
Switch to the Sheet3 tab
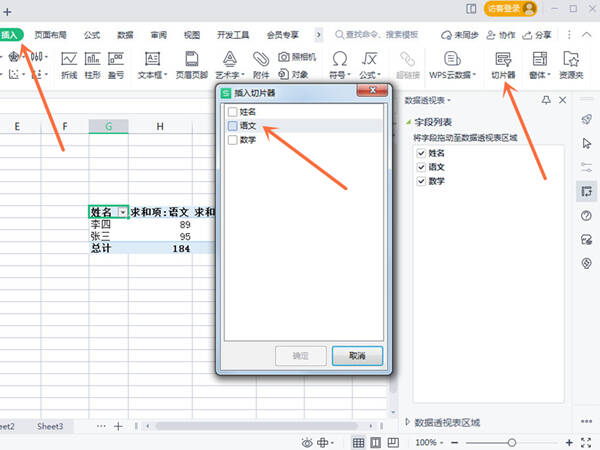click(x=50, y=426)
